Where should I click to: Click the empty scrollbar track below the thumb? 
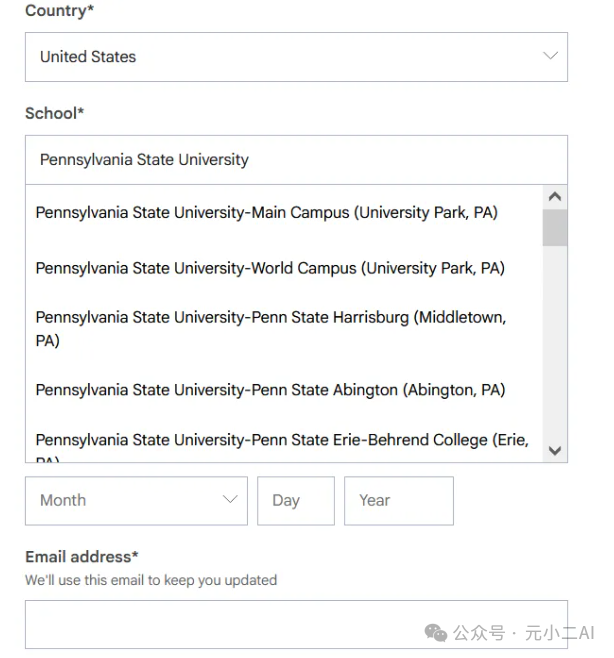(x=555, y=340)
